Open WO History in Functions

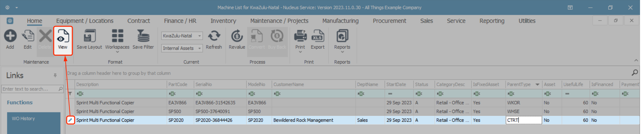tap(23, 118)
